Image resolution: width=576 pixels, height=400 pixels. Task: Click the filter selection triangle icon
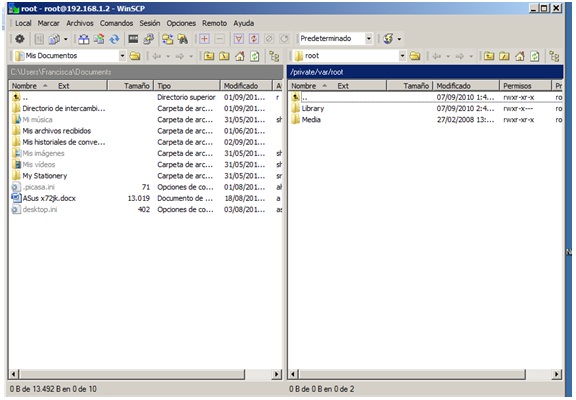(x=239, y=39)
